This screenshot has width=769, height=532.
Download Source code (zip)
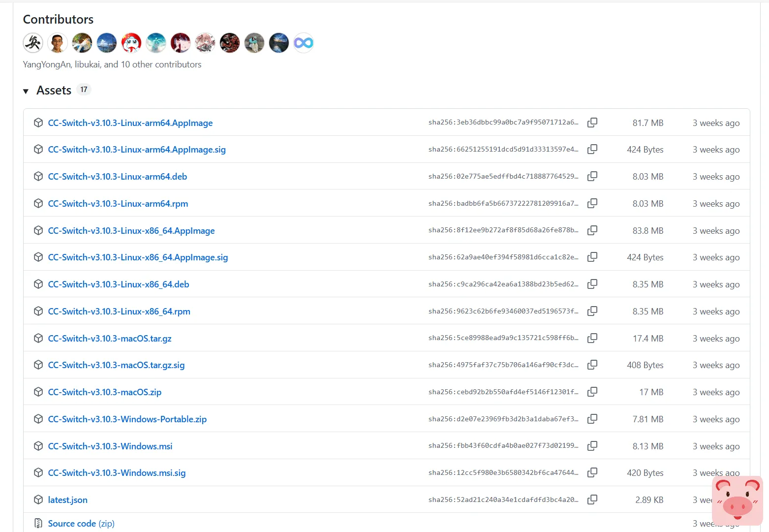tap(81, 524)
